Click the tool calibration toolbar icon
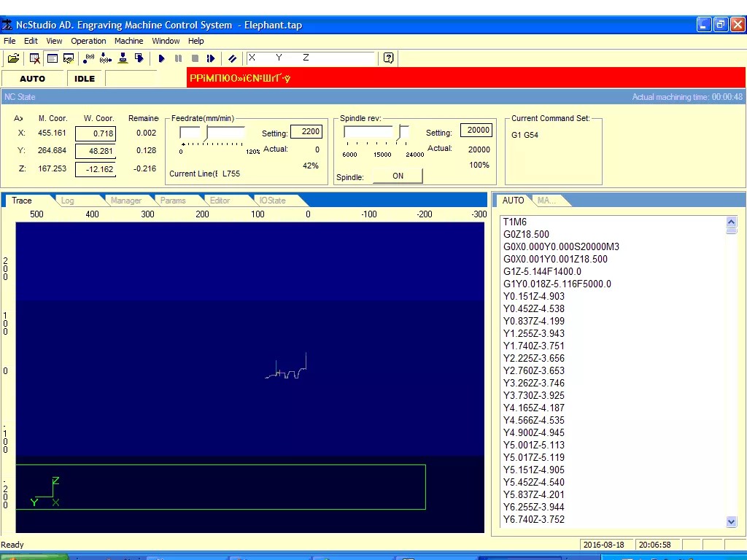Image resolution: width=747 pixels, height=560 pixels. [x=123, y=58]
